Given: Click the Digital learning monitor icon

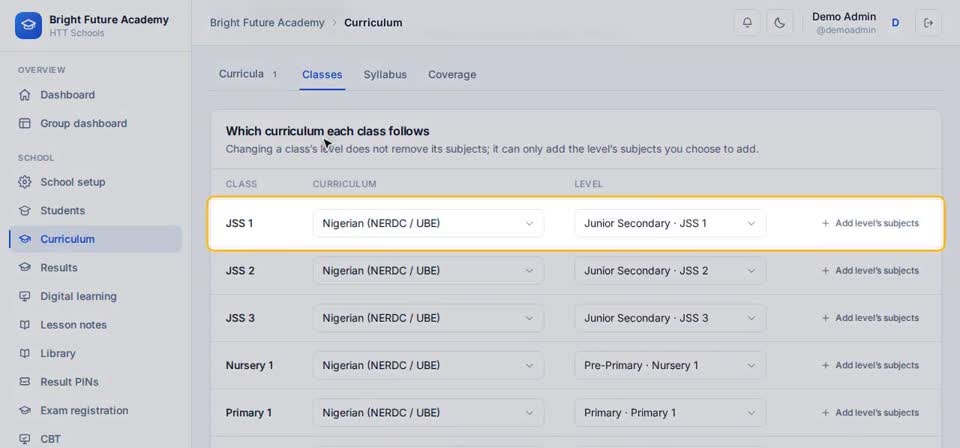Looking at the screenshot, I should 24,296.
